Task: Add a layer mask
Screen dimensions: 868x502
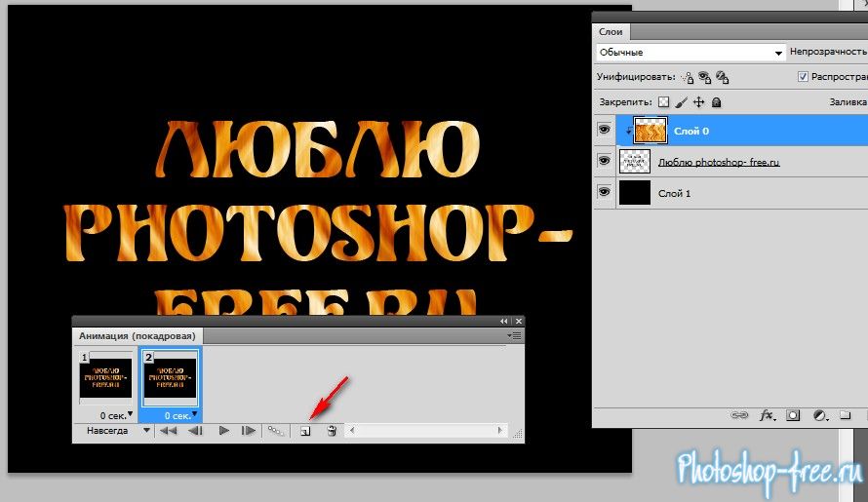Action: tap(793, 415)
